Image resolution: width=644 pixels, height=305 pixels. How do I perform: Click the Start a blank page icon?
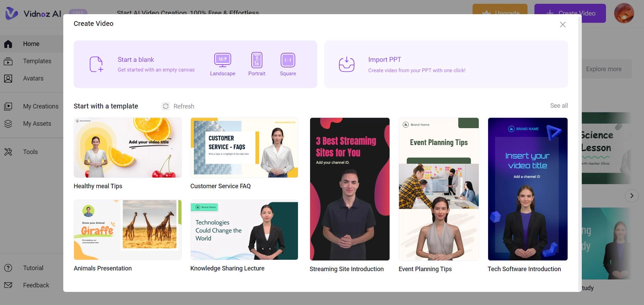click(x=96, y=64)
